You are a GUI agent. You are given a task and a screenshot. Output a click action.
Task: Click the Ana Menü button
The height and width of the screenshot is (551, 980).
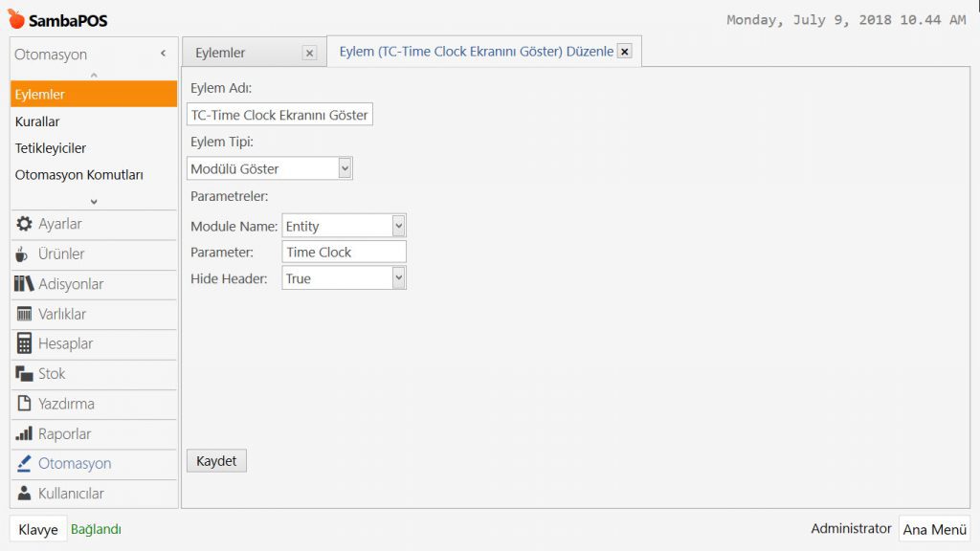pyautogui.click(x=934, y=529)
